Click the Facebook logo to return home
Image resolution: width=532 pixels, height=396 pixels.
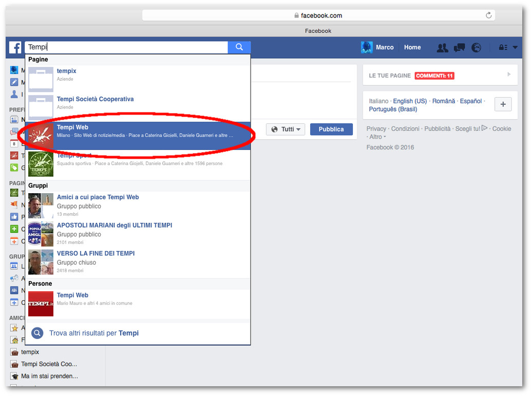[x=14, y=48]
